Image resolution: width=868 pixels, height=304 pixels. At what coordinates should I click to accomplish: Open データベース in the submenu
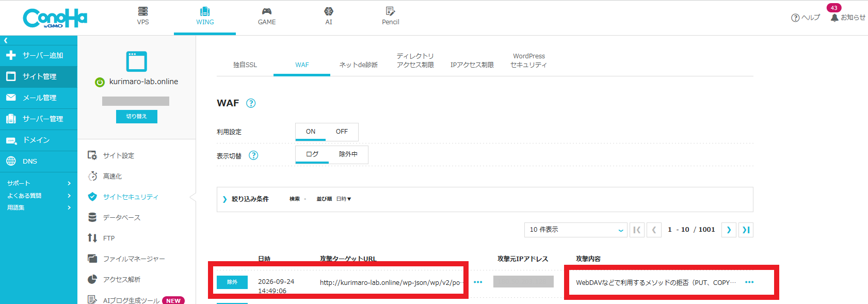coord(121,217)
